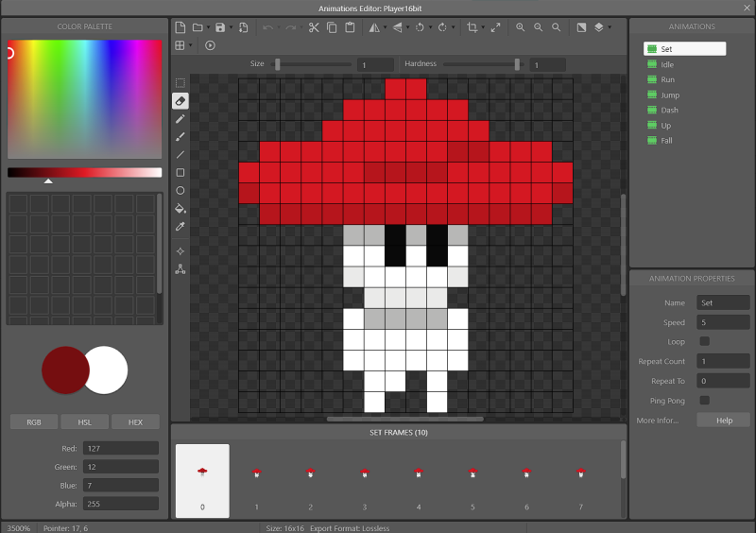Image resolution: width=756 pixels, height=533 pixels.
Task: Enable the Ping Pong checkbox
Action: 704,401
